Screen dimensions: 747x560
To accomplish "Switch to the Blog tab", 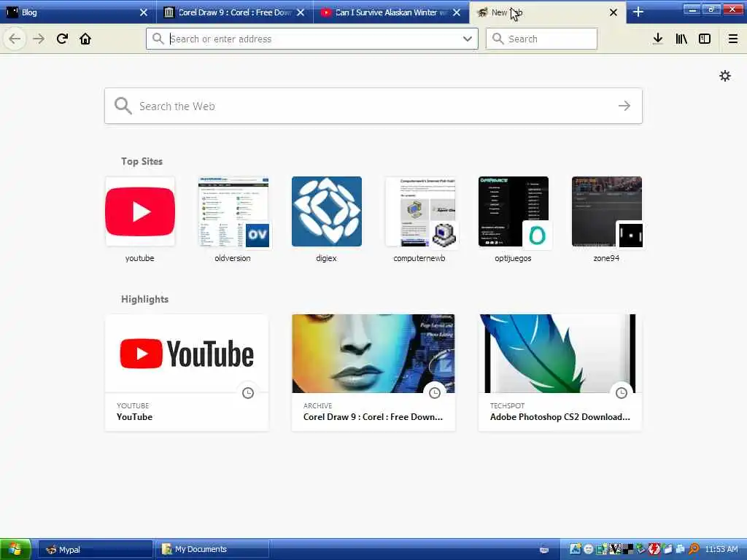I will coord(71,12).
